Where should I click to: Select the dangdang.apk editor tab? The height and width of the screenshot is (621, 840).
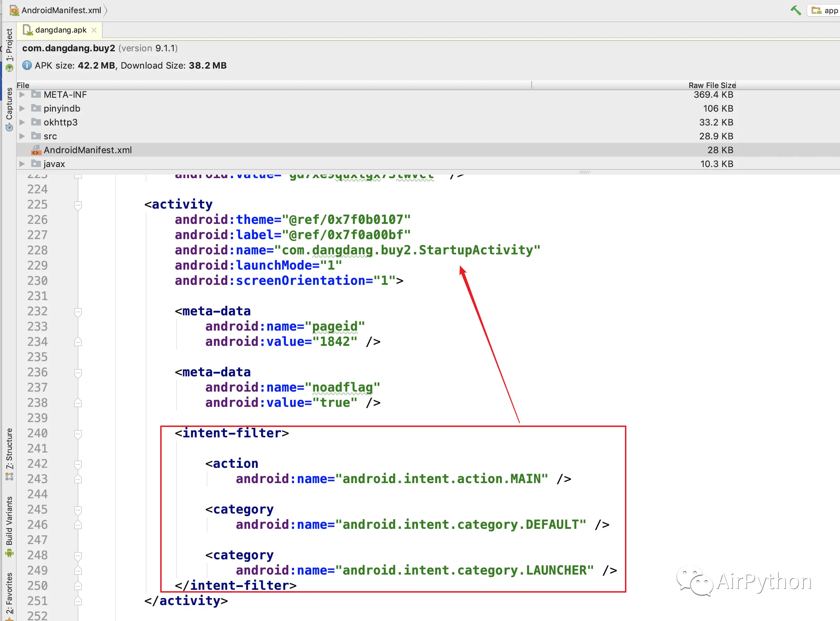click(60, 30)
